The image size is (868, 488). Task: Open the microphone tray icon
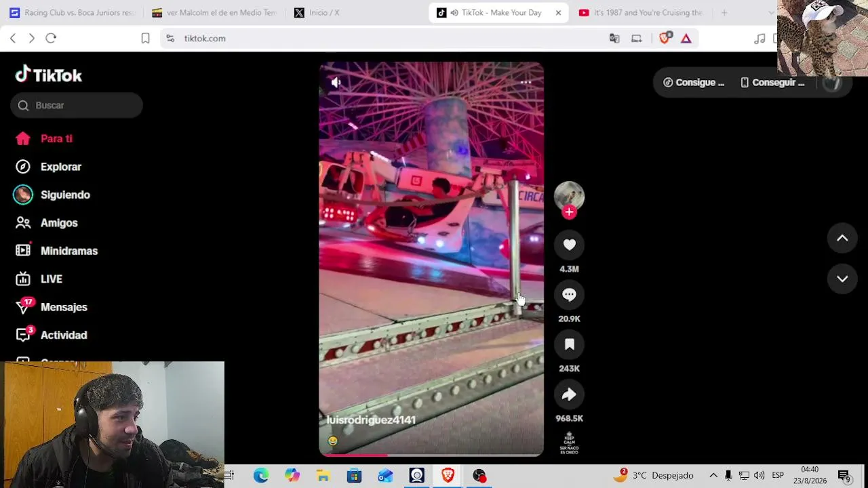[x=728, y=476]
